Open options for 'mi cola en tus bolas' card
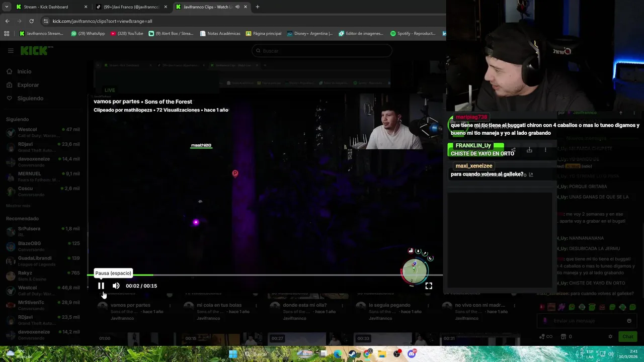 [256, 305]
